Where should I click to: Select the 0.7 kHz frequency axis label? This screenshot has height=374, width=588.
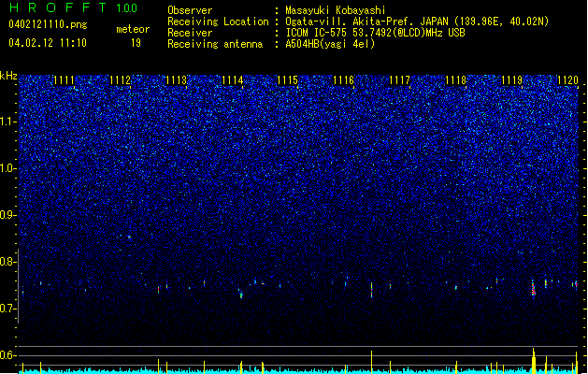pos(8,309)
